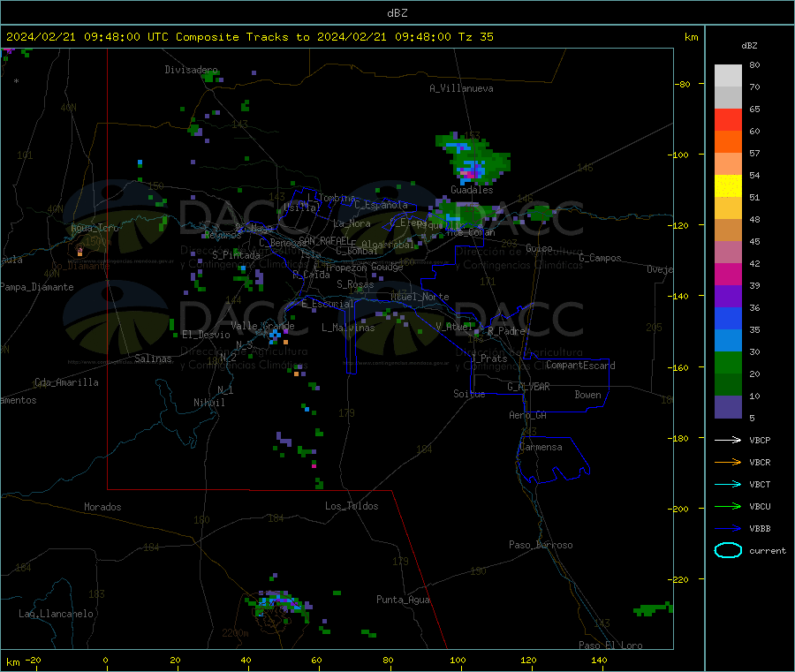Select the magenta 39-42 dBZ color swatch

coord(728,274)
